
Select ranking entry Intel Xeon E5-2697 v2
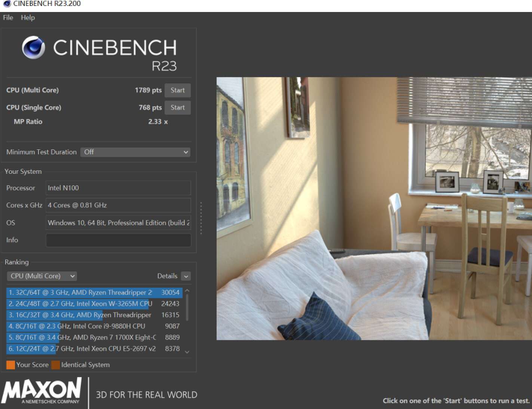[94, 349]
